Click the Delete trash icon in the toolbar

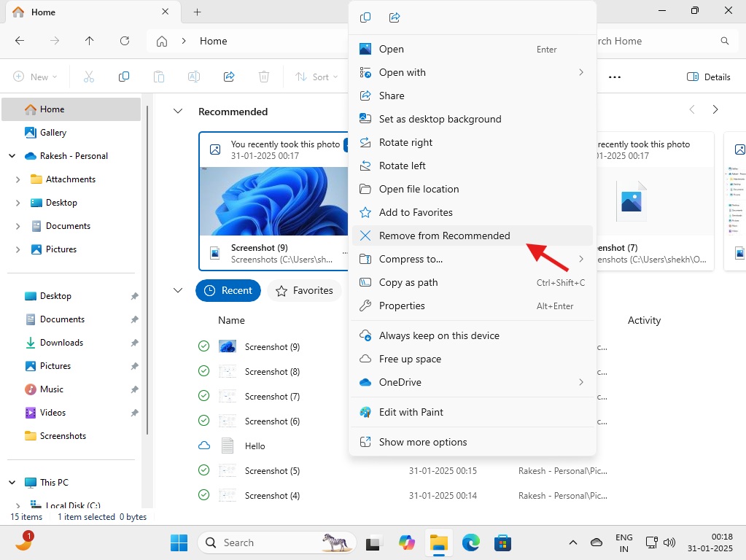(x=263, y=76)
